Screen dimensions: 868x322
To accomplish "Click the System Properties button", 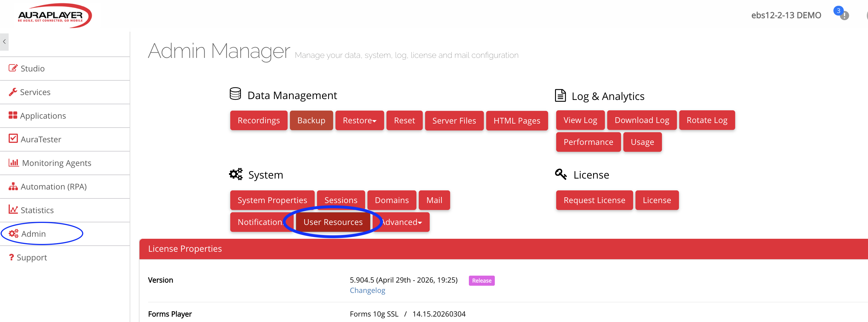I will [x=272, y=200].
